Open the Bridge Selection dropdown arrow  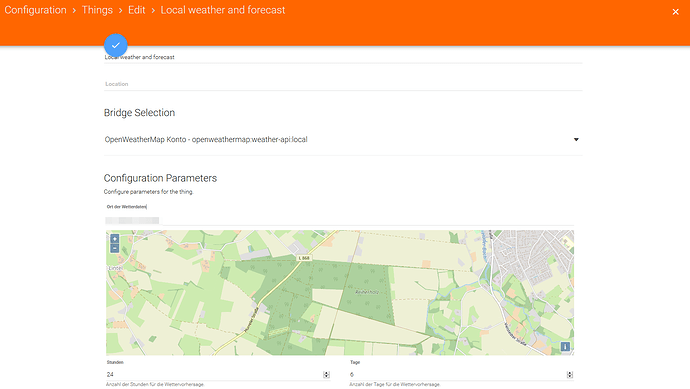pos(576,139)
